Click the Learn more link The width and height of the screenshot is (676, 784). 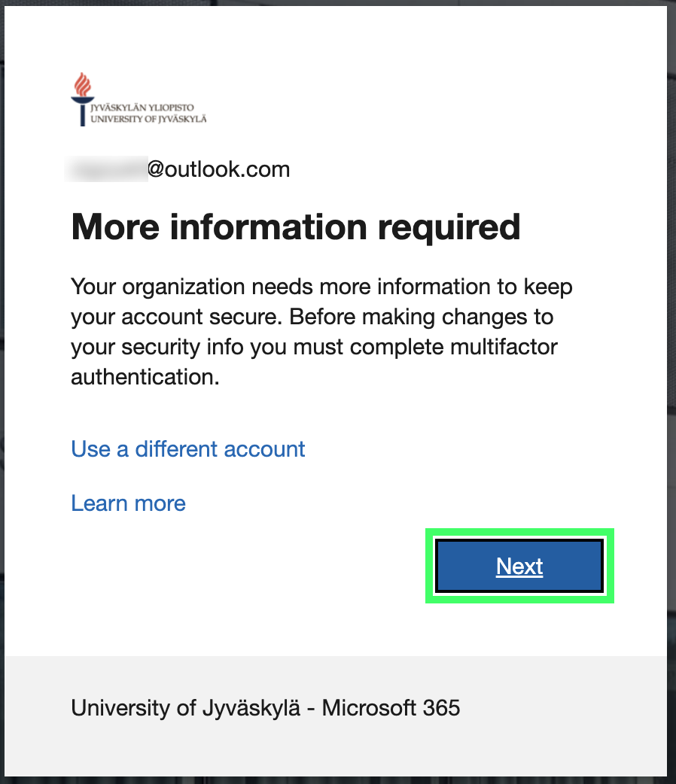128,503
